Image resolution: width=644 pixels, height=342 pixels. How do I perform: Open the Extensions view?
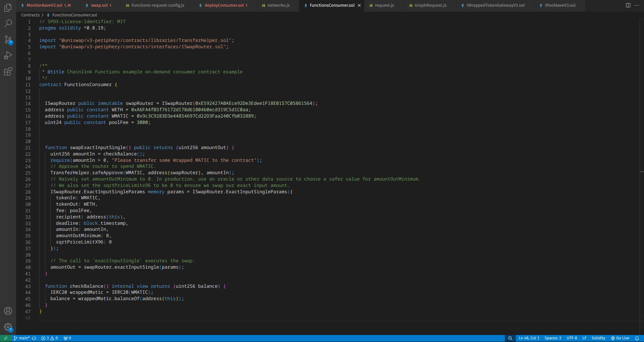click(8, 71)
